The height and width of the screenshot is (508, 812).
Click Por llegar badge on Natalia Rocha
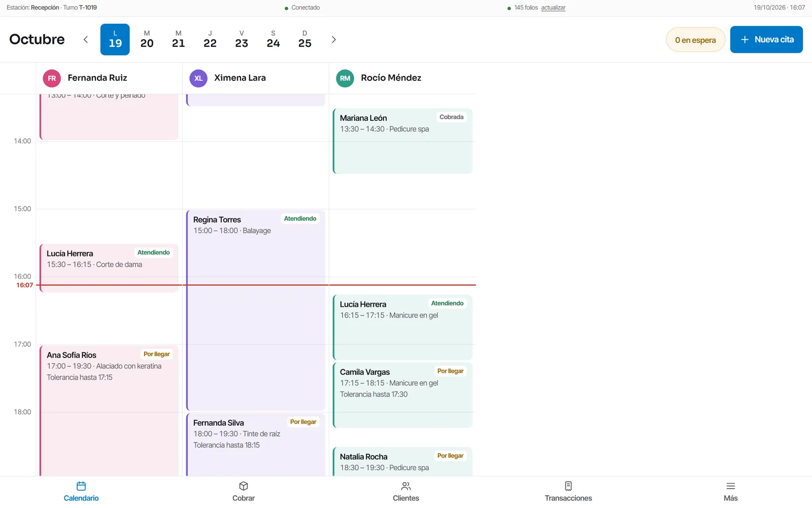coord(450,456)
